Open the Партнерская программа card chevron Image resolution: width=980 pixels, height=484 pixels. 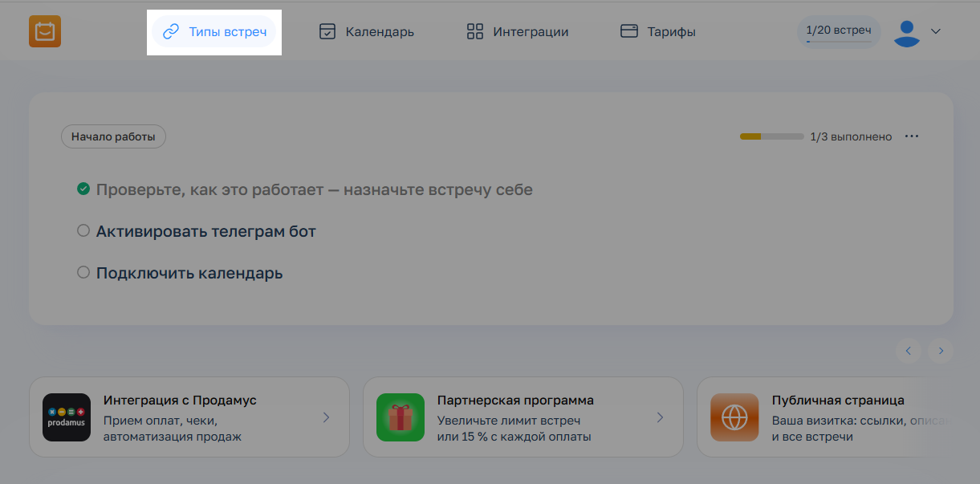(x=660, y=417)
